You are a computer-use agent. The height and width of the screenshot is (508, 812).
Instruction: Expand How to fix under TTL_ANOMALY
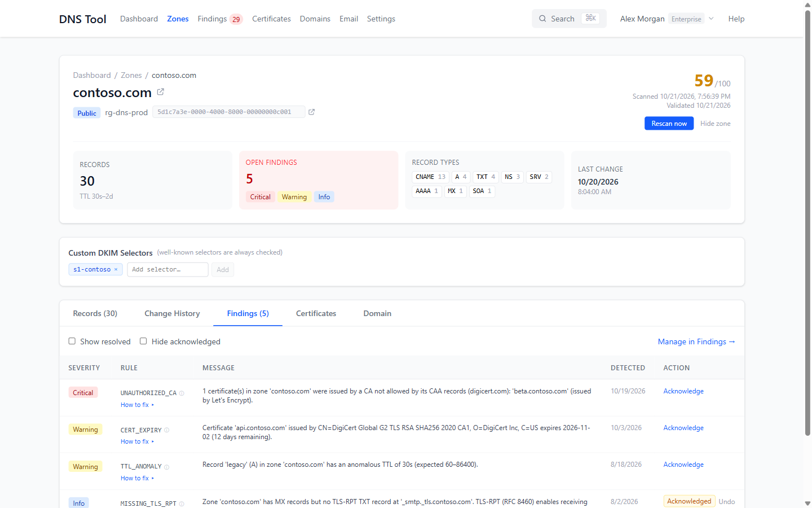pos(137,478)
